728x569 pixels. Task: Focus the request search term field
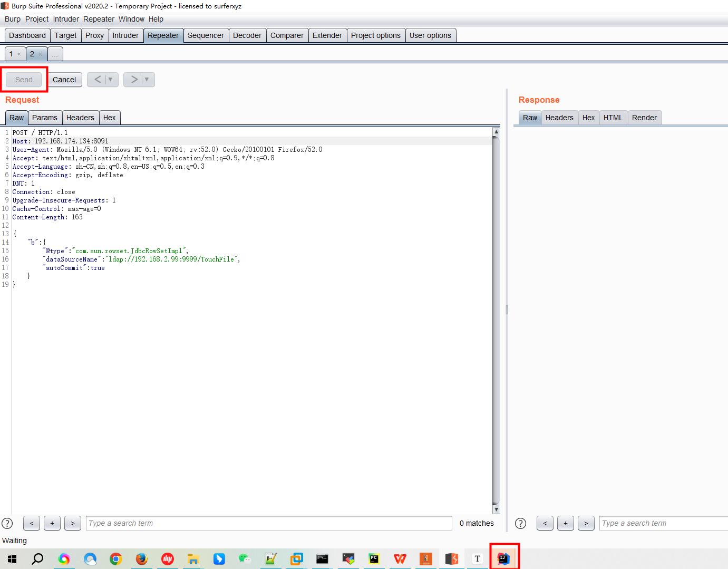(x=269, y=523)
